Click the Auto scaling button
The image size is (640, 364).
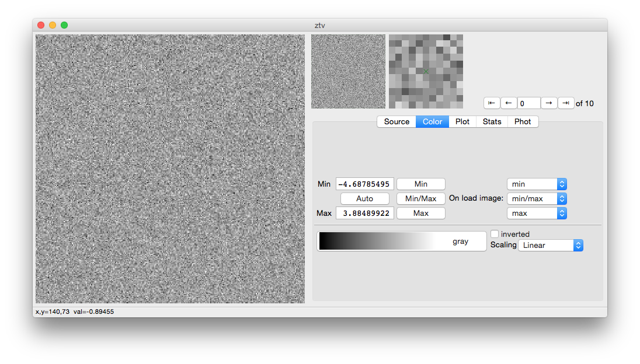pyautogui.click(x=364, y=198)
